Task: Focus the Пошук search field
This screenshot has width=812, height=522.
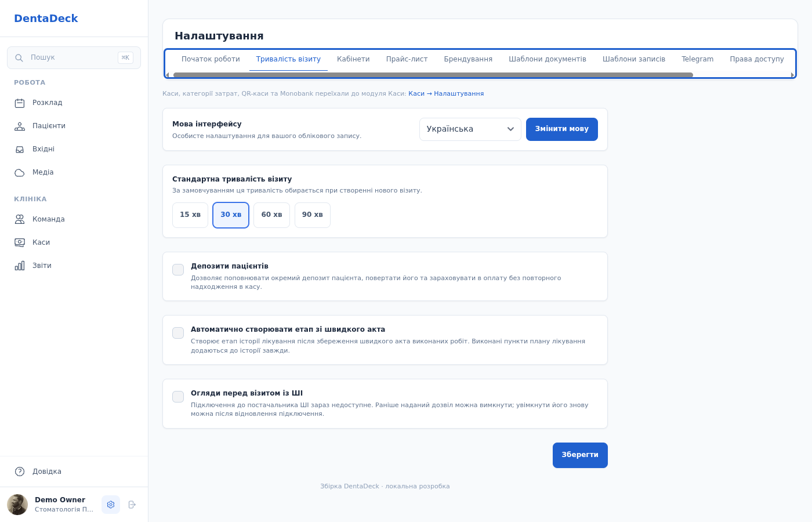Action: pyautogui.click(x=74, y=58)
